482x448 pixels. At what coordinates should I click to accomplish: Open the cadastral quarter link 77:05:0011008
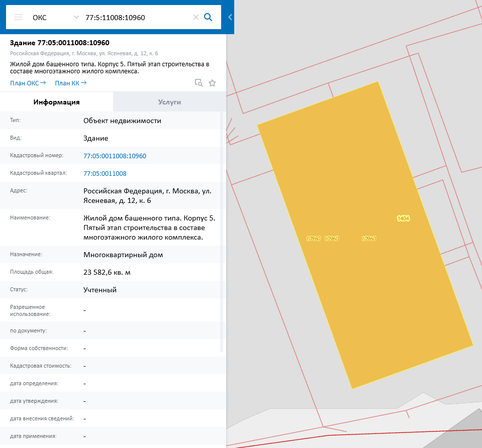[105, 173]
